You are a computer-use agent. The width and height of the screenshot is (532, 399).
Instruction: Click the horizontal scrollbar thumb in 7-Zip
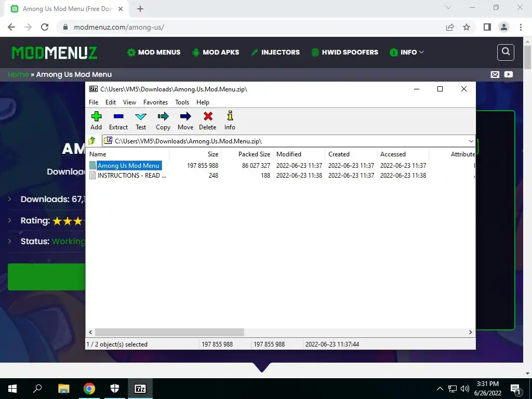click(x=169, y=332)
